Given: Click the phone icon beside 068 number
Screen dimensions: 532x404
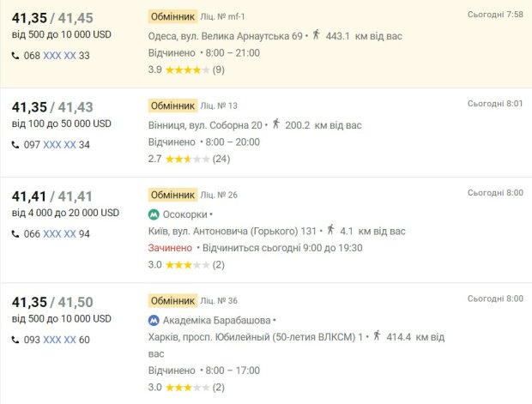Looking at the screenshot, I should point(16,56).
